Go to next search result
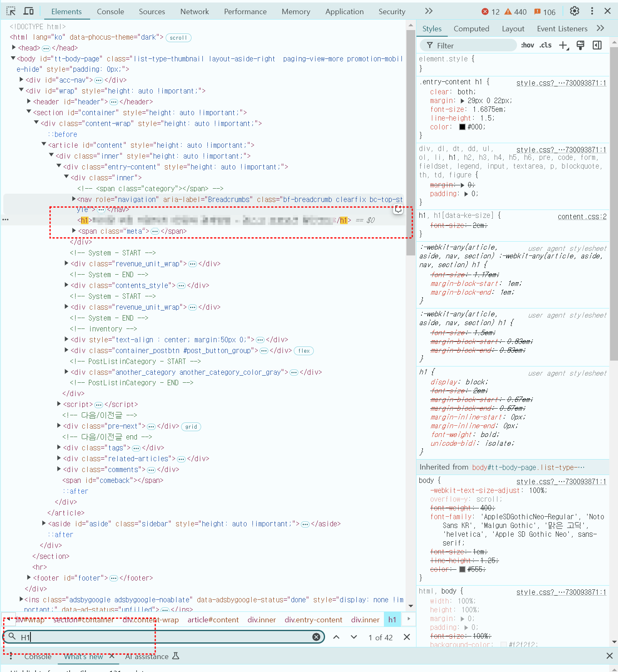This screenshot has height=672, width=618. [x=354, y=637]
